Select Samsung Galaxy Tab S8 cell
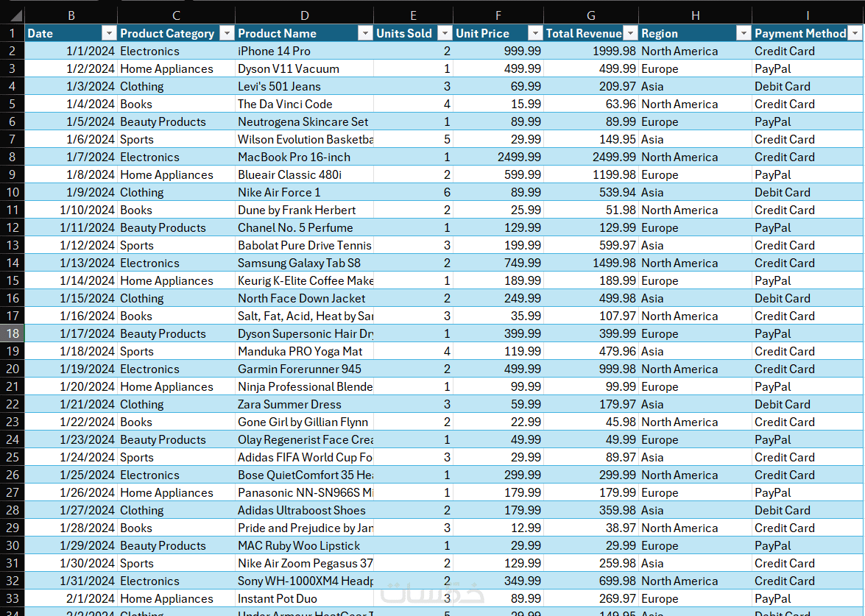 [x=305, y=263]
